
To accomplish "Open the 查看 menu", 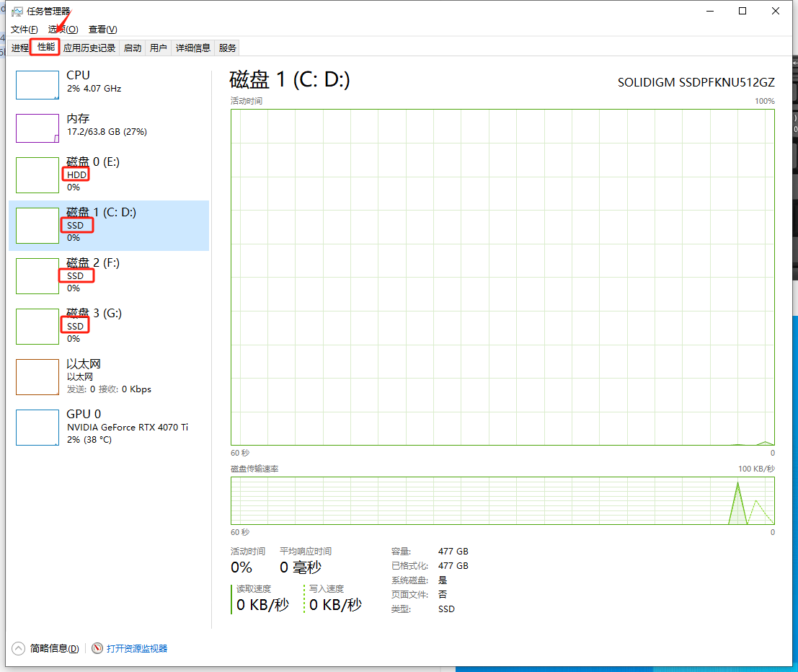I will (x=102, y=29).
